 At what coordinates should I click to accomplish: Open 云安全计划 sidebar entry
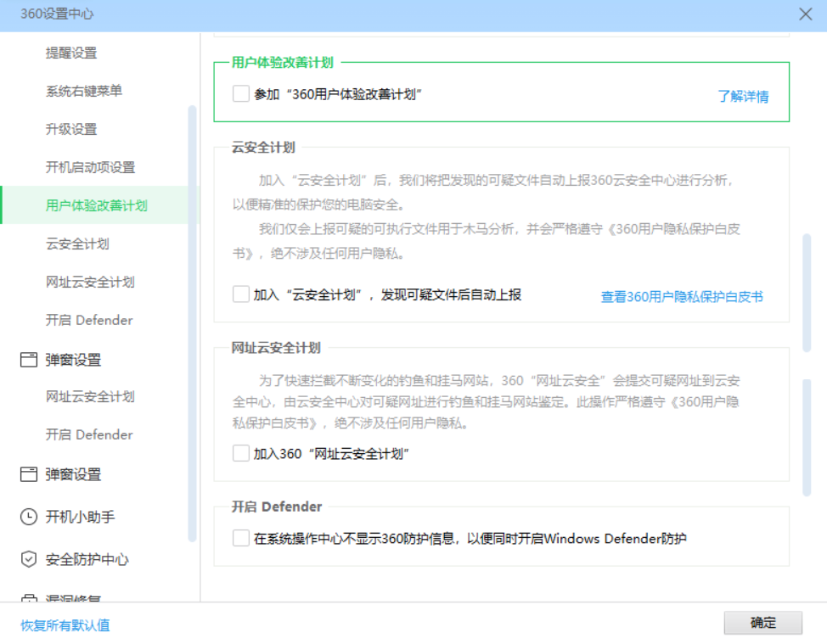[x=77, y=244]
